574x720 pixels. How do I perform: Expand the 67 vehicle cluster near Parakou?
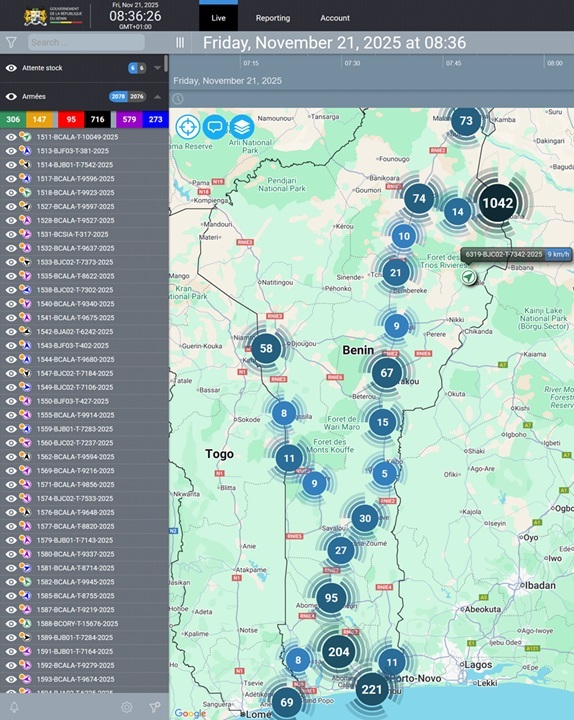387,373
